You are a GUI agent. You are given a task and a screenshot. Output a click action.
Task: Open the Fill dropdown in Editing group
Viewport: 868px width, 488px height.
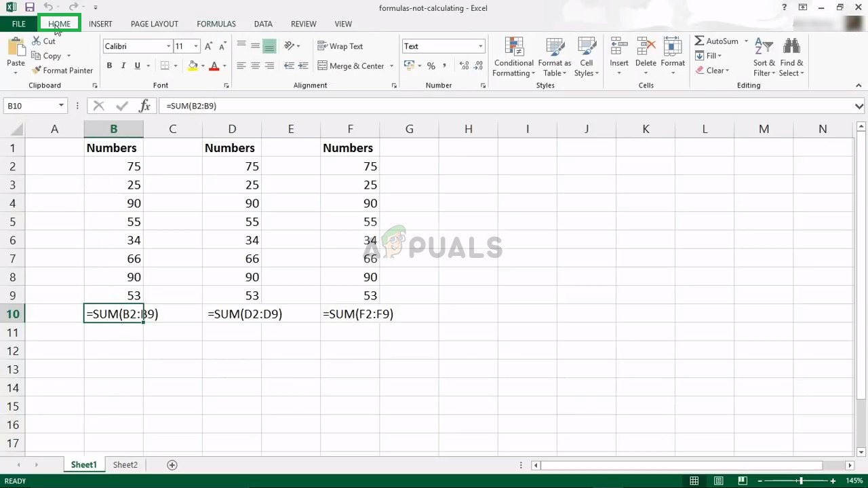click(x=709, y=56)
